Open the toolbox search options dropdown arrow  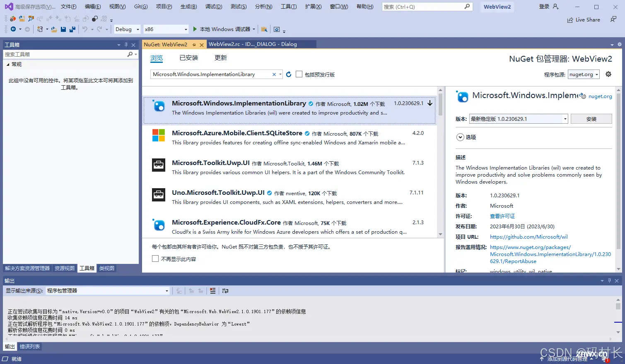click(136, 54)
